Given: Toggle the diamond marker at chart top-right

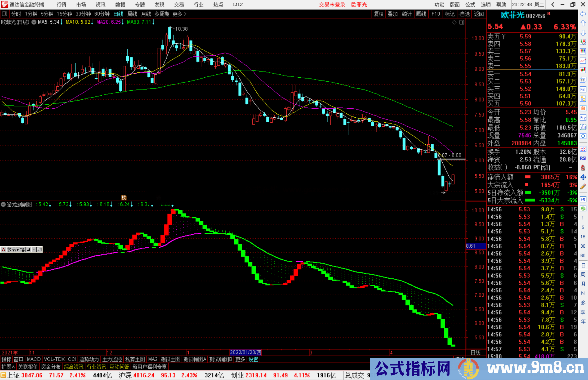Looking at the screenshot, I should click(x=454, y=22).
